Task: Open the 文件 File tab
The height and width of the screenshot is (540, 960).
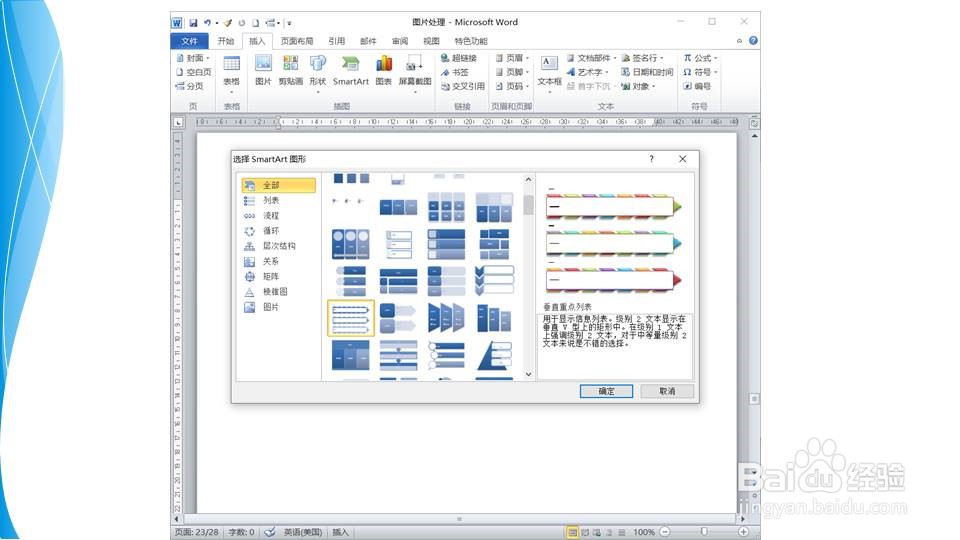Action: 189,41
